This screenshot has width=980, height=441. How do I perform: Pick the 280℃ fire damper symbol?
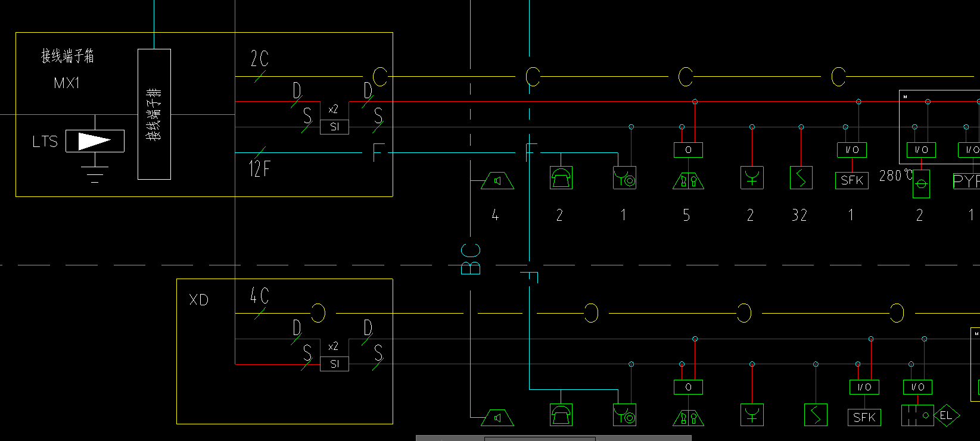(921, 184)
